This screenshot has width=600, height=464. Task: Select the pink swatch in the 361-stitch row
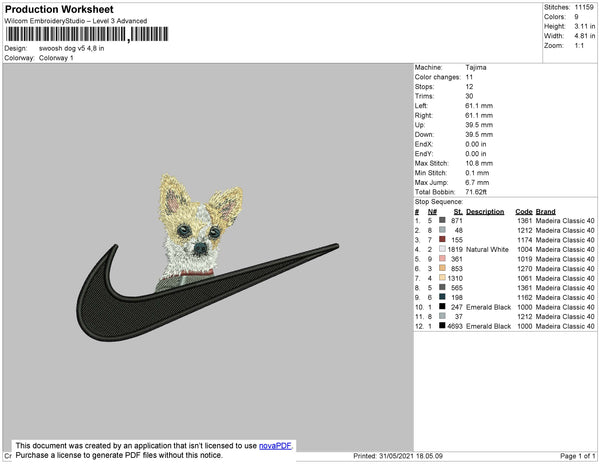[x=442, y=259]
